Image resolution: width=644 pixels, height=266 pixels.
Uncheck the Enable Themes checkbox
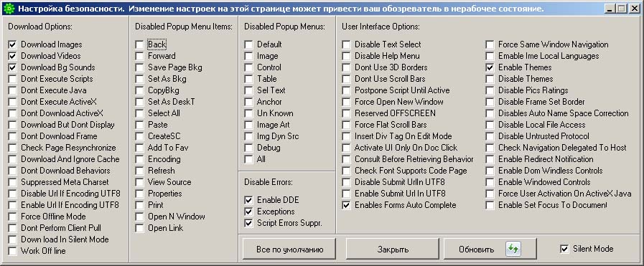click(490, 67)
